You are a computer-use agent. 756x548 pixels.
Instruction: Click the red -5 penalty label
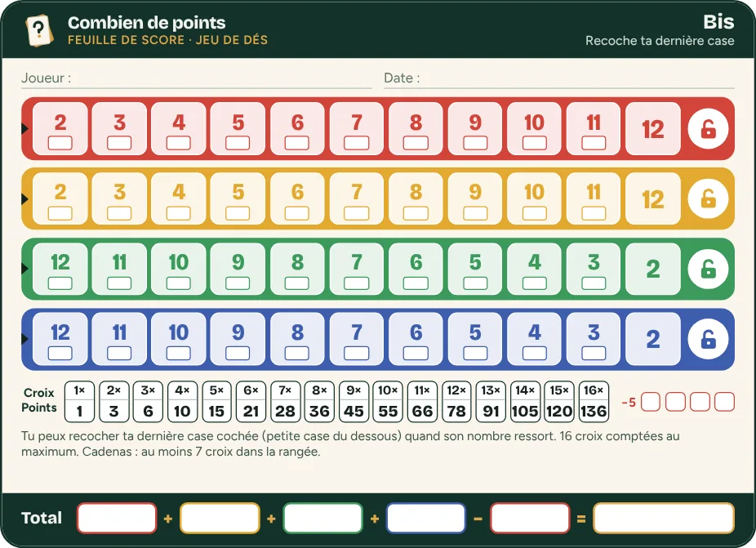629,403
